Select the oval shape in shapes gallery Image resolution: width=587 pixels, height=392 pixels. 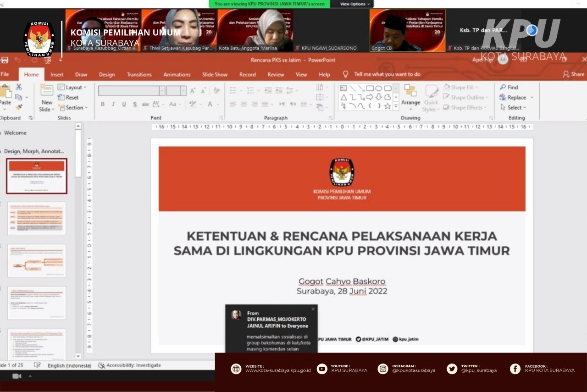click(x=379, y=88)
